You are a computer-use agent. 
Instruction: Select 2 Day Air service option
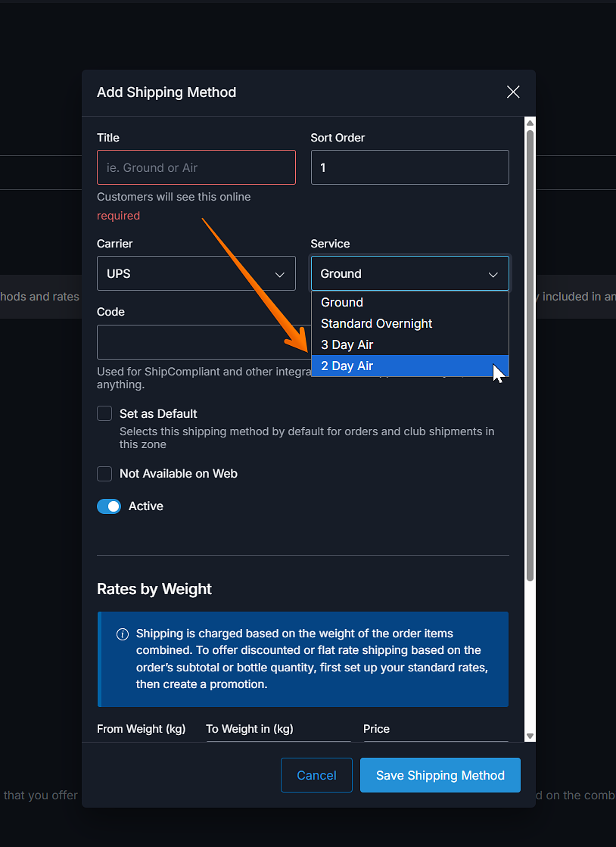(409, 366)
